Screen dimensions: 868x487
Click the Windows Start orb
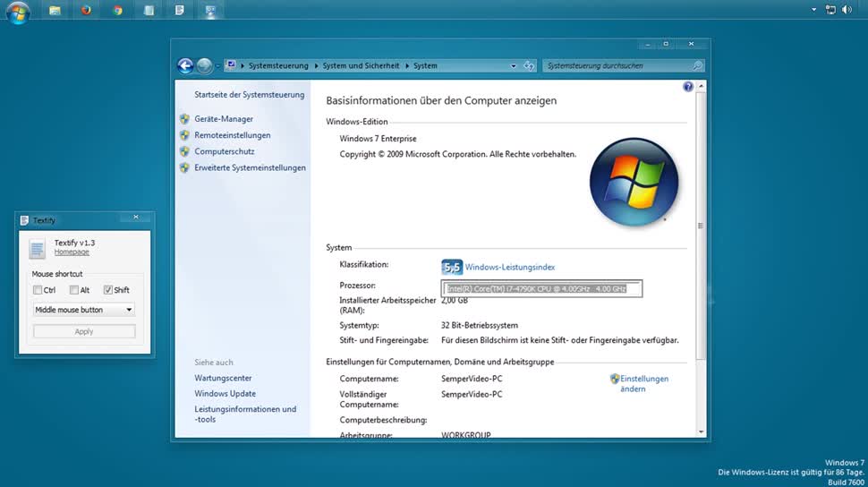pos(18,11)
